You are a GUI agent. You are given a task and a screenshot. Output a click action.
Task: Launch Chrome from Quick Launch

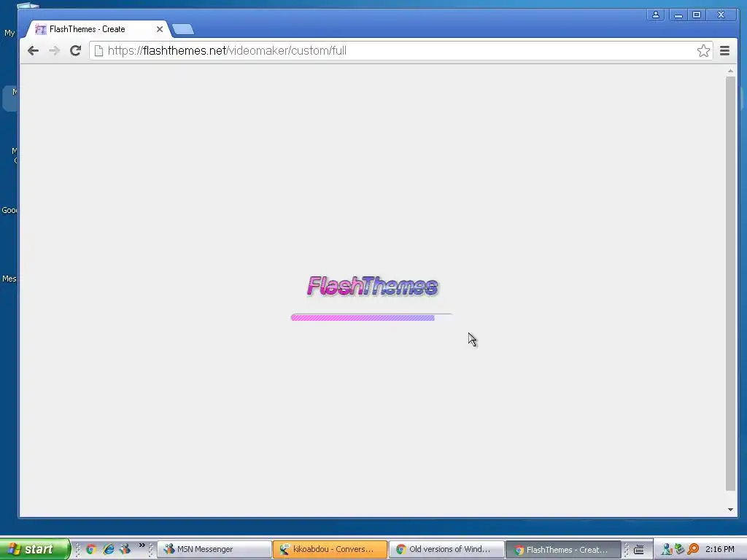pyautogui.click(x=91, y=549)
